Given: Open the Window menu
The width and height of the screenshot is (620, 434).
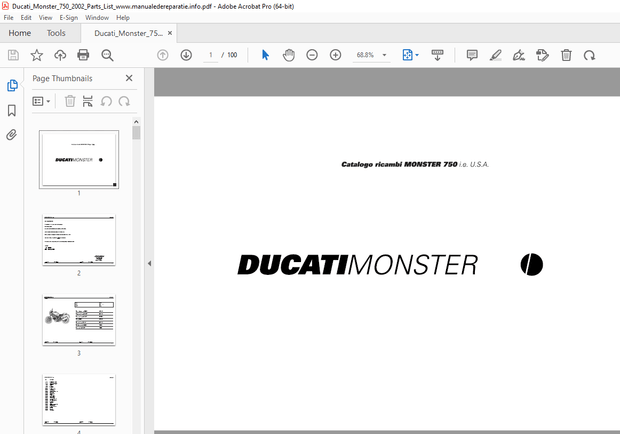Looking at the screenshot, I should coord(97,17).
